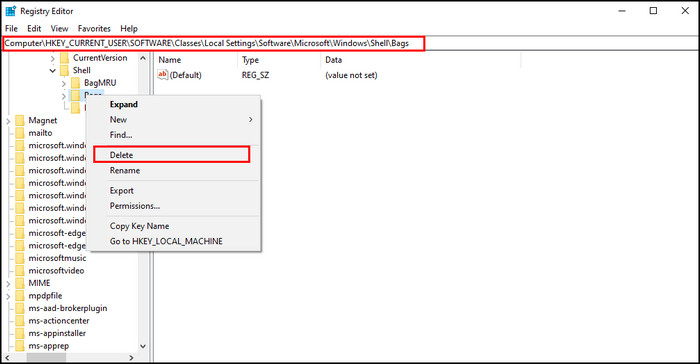Click the tree scrollbar up arrow
The image size is (700, 364).
(143, 58)
